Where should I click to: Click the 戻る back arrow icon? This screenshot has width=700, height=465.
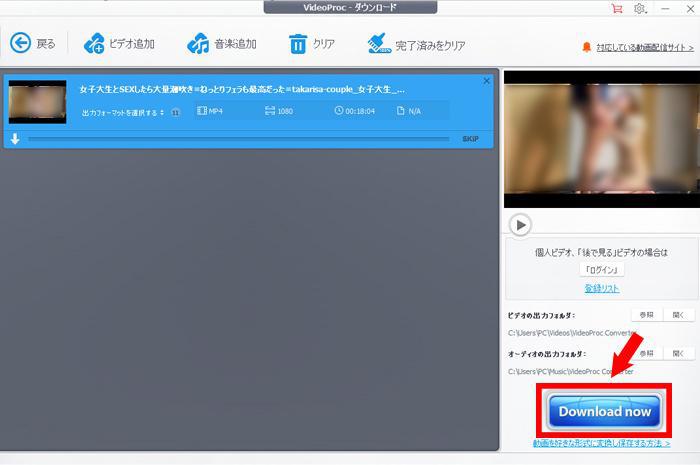21,44
